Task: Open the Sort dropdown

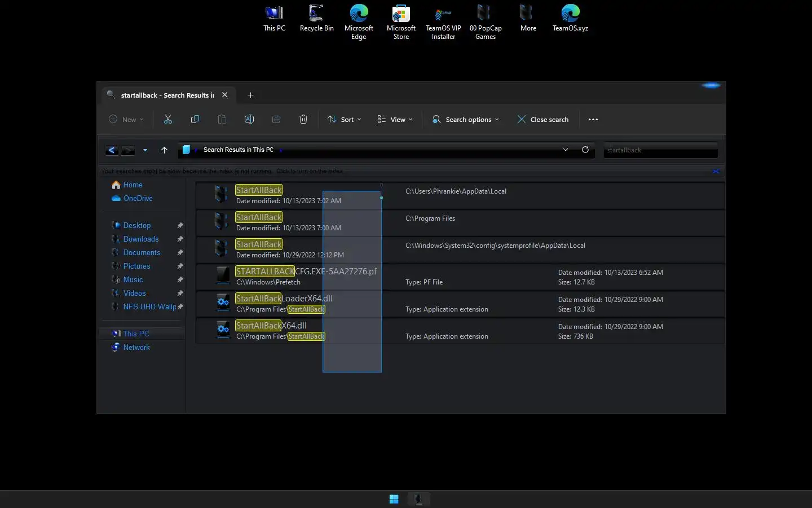Action: [x=345, y=119]
